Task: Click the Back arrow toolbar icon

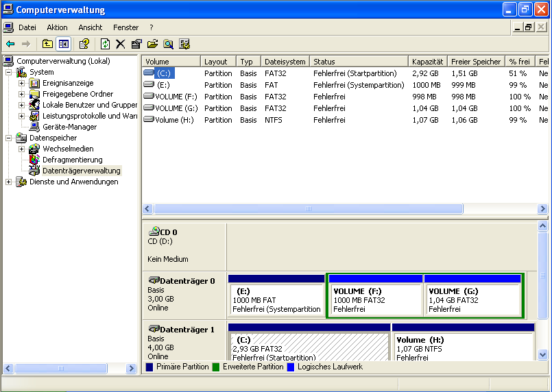Action: click(x=10, y=44)
